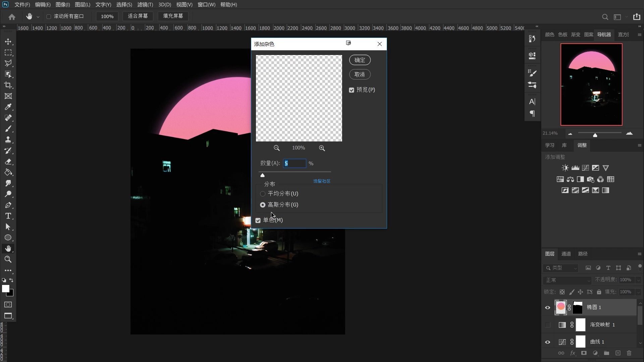The width and height of the screenshot is (644, 362).
Task: Select the Horizontal Type tool
Action: pos(8,216)
